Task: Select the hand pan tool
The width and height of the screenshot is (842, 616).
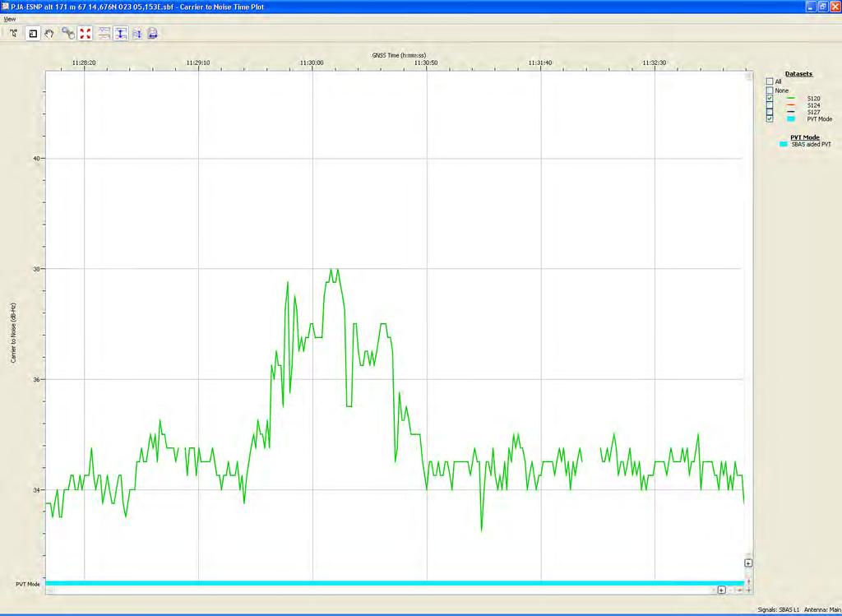Action: point(49,33)
